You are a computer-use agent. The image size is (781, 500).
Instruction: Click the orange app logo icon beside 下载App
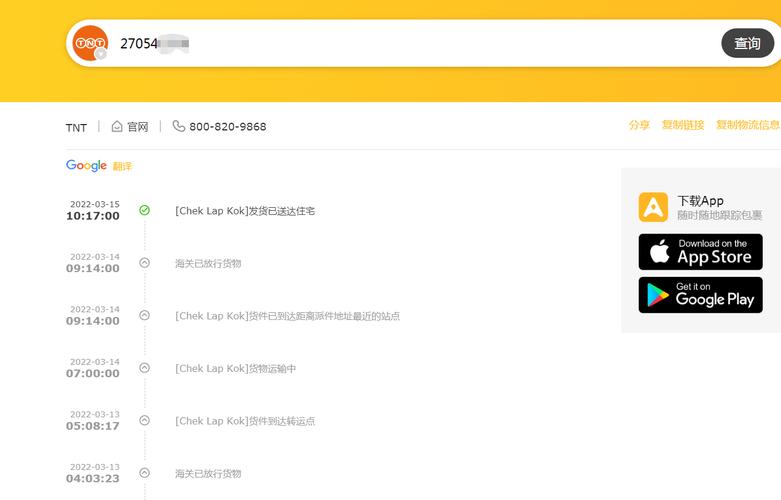(653, 207)
